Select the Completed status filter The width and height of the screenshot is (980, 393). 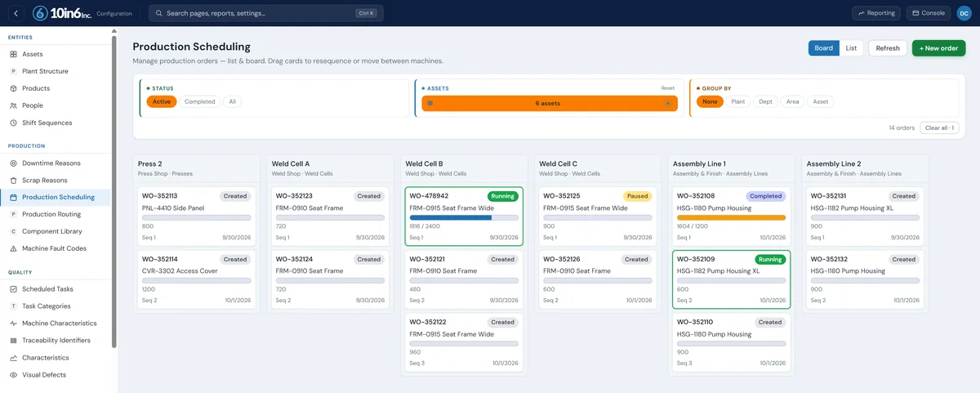coord(200,102)
